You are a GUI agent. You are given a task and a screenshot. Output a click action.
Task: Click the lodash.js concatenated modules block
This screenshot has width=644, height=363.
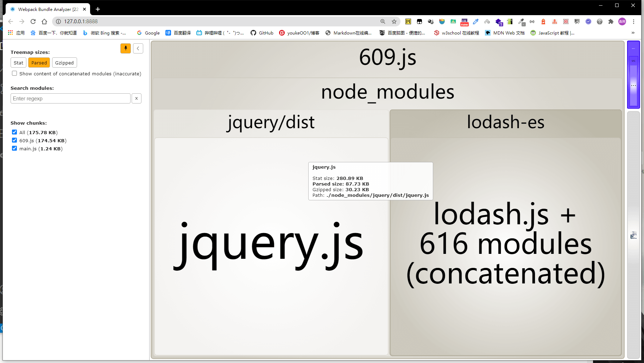pyautogui.click(x=505, y=246)
